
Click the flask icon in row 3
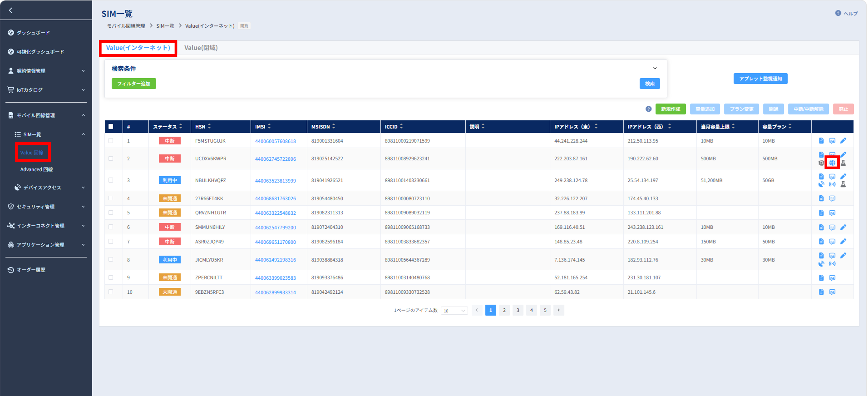tap(843, 184)
